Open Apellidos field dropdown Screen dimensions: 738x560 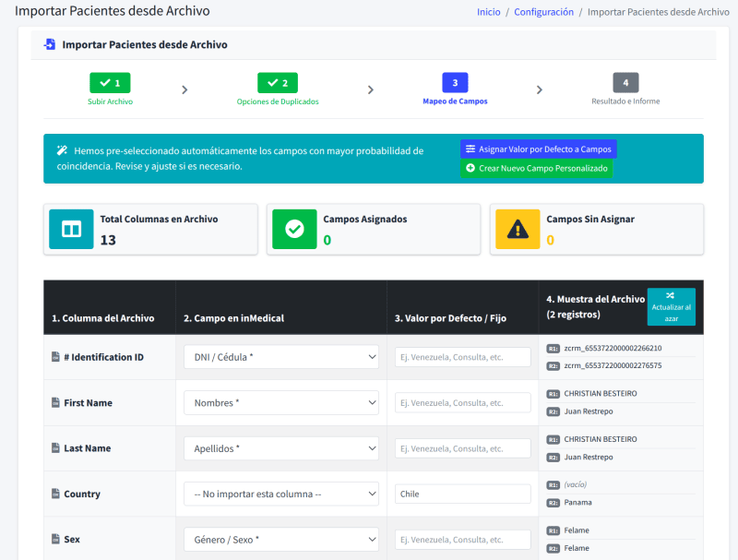coord(281,448)
